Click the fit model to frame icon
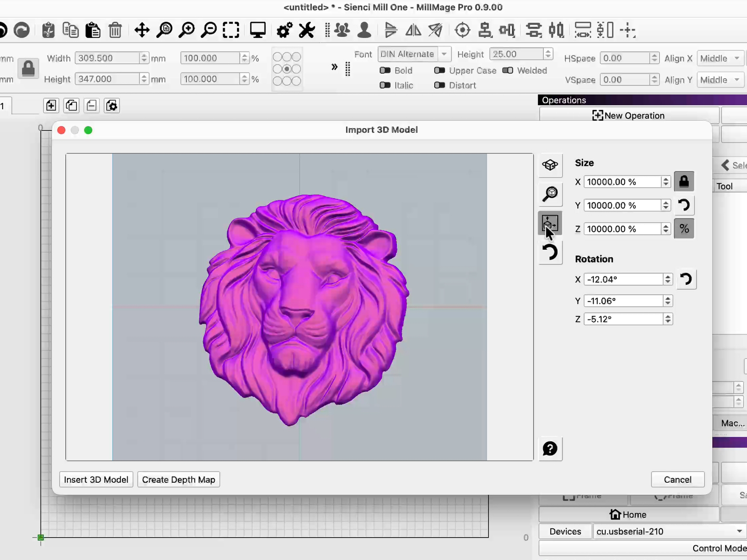 pos(550,223)
